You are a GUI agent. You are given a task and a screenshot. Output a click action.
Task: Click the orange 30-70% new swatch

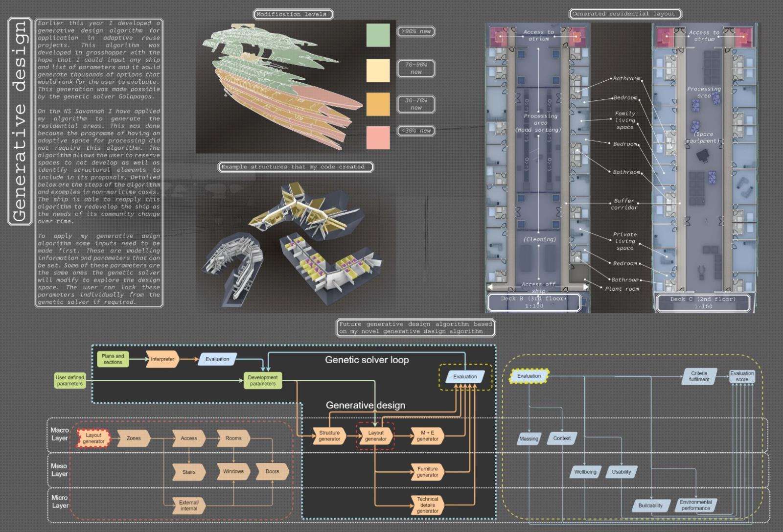click(x=378, y=104)
